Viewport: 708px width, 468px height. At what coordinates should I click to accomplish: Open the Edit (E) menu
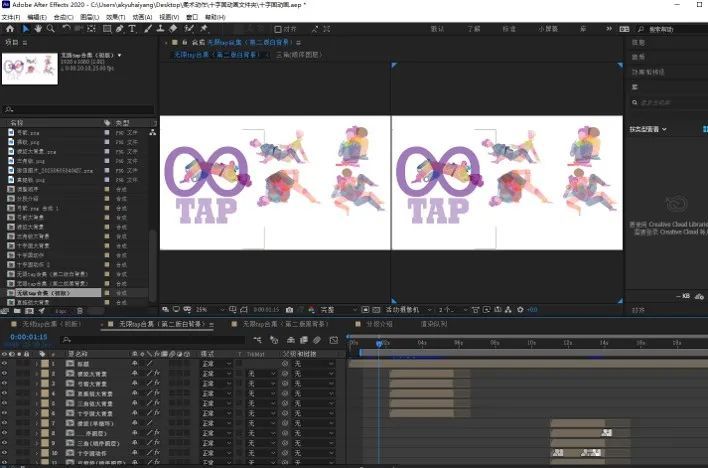37,17
